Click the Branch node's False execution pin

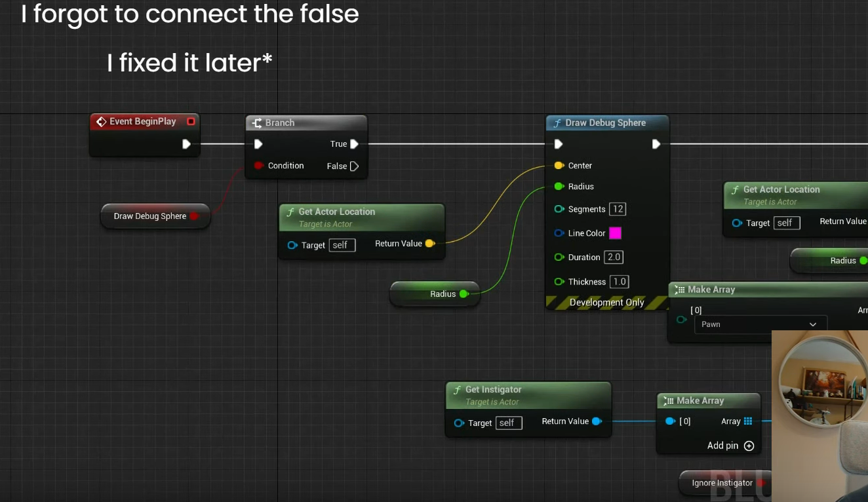[x=354, y=166]
